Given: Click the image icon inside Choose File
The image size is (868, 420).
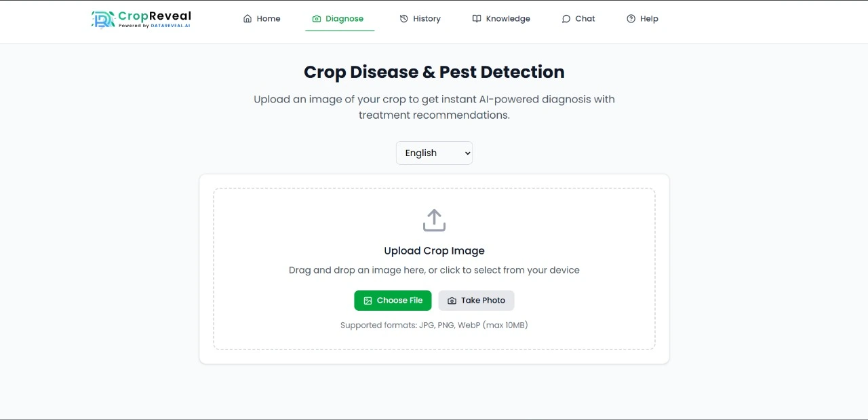Looking at the screenshot, I should 367,300.
